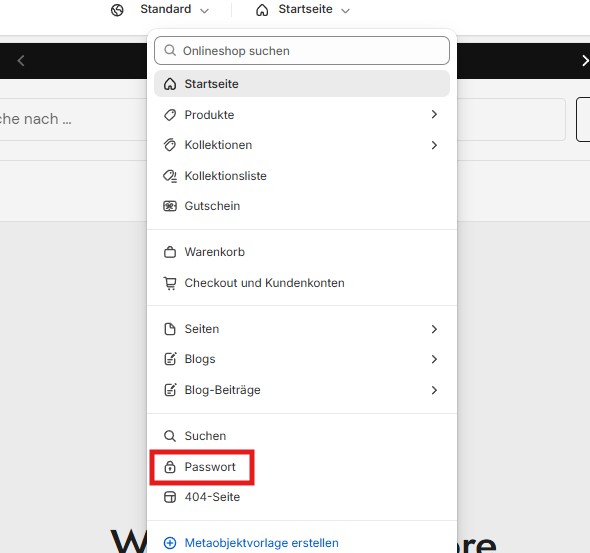Click the home icon in top bar

262,10
